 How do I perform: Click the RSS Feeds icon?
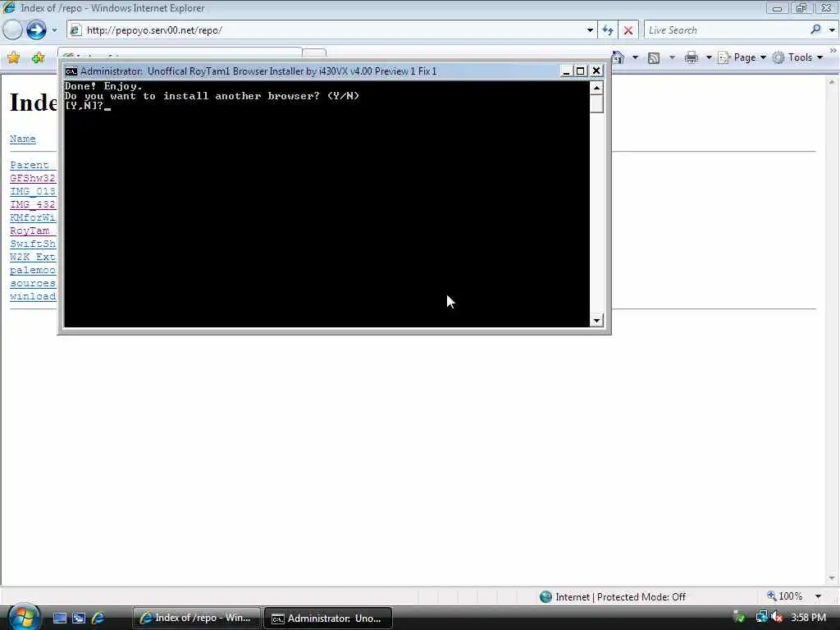click(654, 58)
